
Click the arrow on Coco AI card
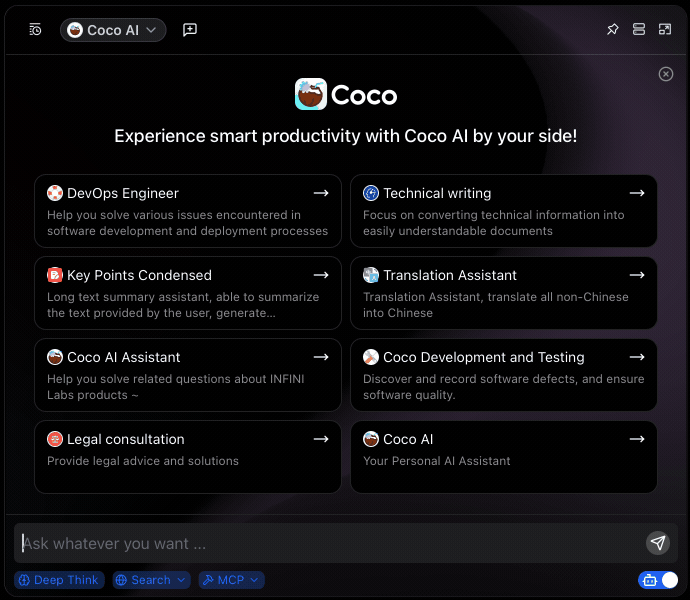click(637, 439)
